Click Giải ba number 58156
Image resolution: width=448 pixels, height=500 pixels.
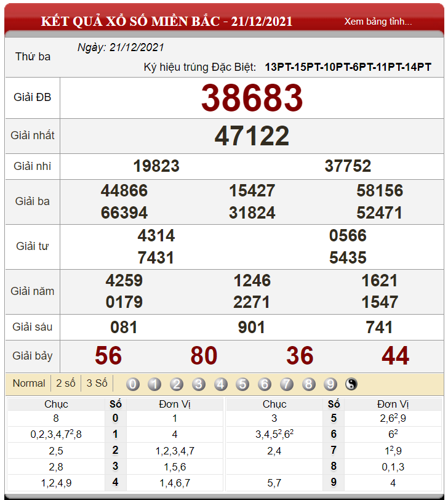click(x=380, y=191)
